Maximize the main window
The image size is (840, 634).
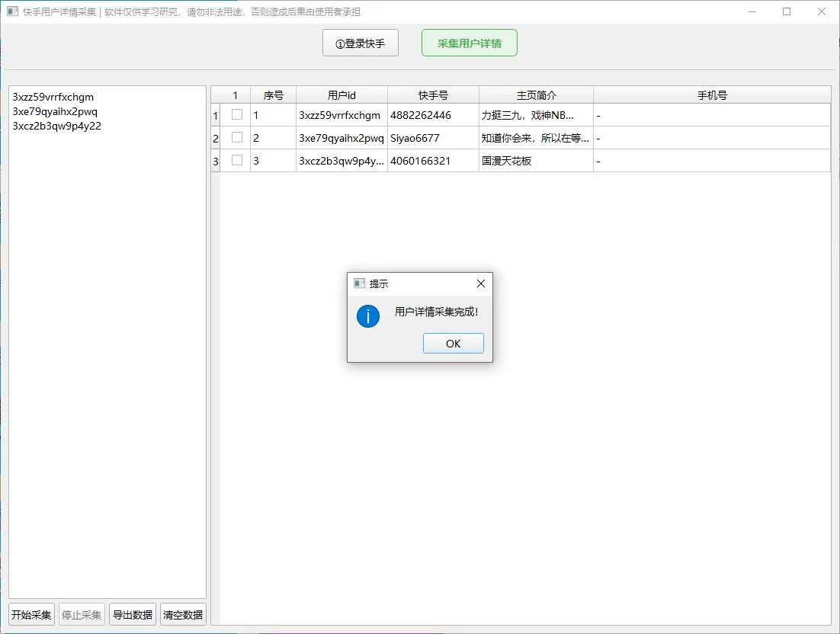tap(787, 11)
